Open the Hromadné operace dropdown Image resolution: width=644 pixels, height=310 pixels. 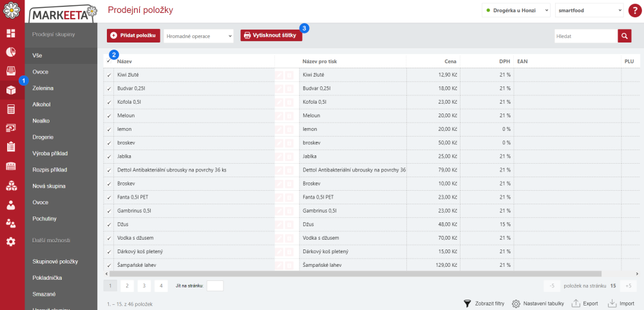click(199, 36)
